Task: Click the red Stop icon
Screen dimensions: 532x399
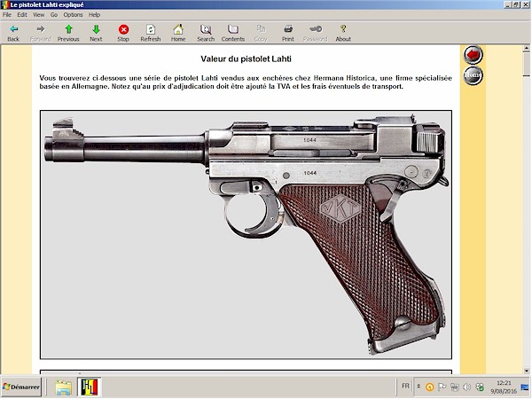Action: (123, 29)
